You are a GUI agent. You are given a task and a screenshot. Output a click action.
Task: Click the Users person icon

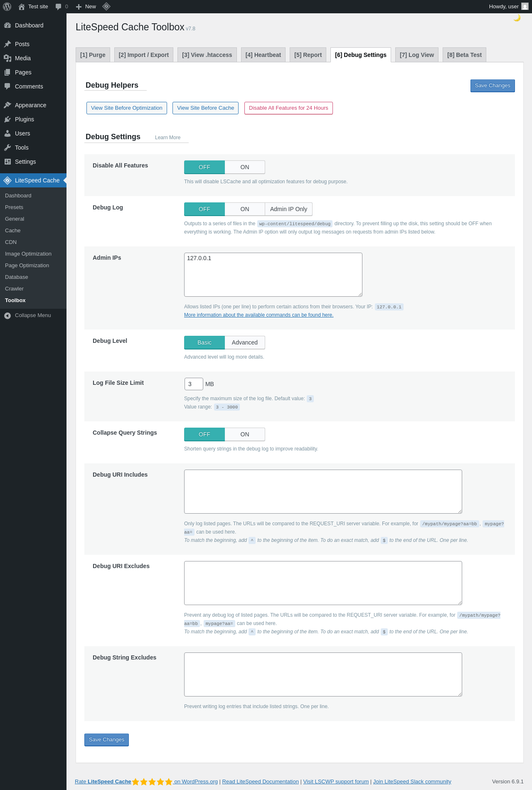click(7, 133)
